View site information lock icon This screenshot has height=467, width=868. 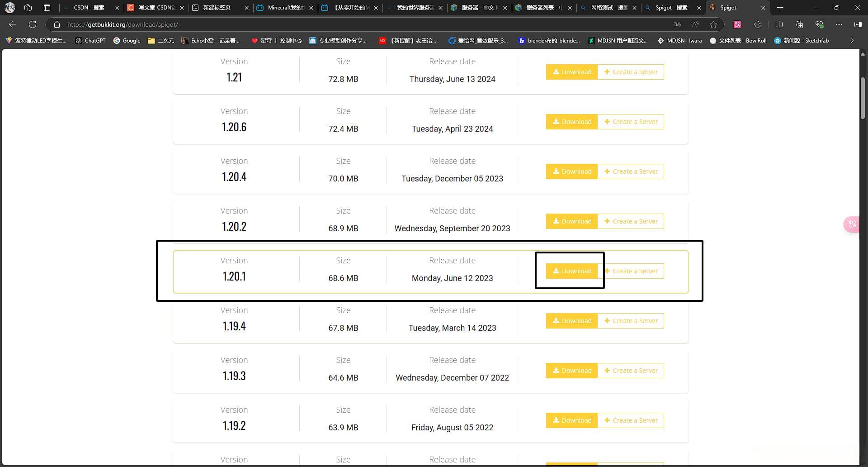(57, 24)
